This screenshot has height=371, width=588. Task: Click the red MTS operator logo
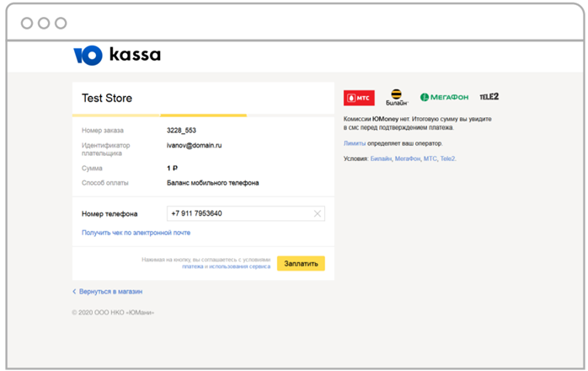tap(359, 98)
